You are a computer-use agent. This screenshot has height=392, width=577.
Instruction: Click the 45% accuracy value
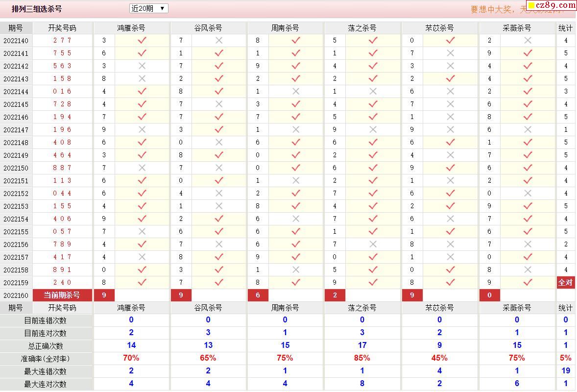pyautogui.click(x=439, y=358)
